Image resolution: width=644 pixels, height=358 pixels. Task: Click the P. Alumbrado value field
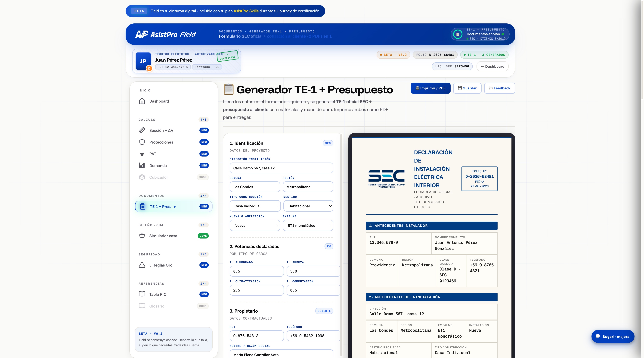click(x=257, y=271)
